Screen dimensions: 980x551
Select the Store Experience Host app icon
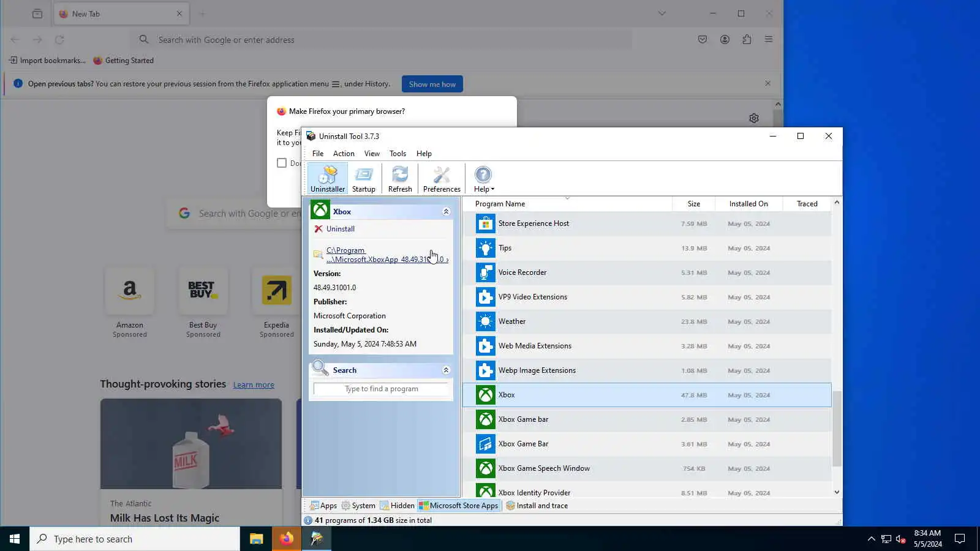486,223
